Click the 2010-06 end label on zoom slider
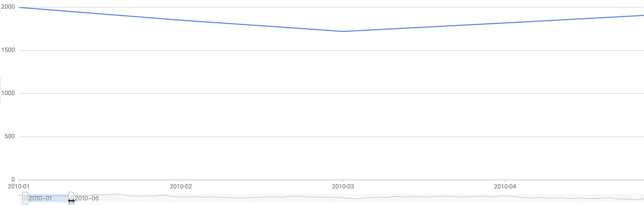This screenshot has height=205, width=644. click(87, 198)
